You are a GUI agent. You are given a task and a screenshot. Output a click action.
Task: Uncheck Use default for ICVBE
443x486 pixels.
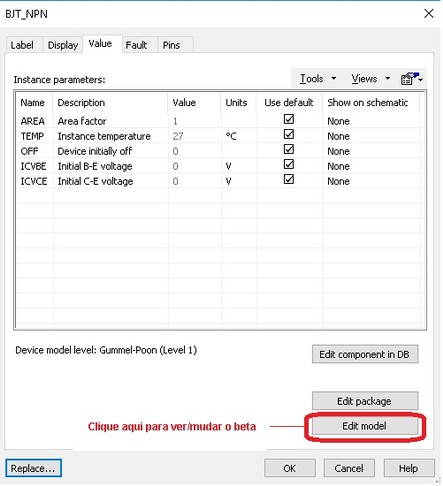[x=289, y=164]
